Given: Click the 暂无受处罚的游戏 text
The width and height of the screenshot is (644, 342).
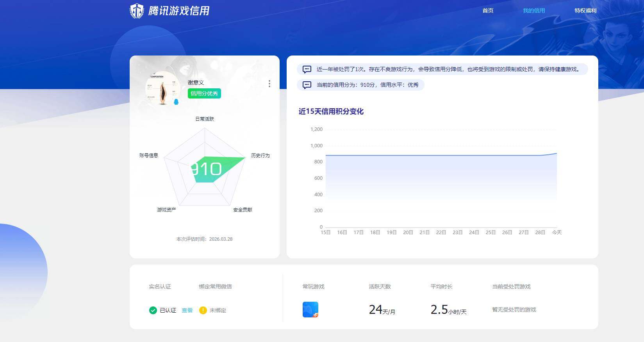Looking at the screenshot, I should [x=514, y=310].
